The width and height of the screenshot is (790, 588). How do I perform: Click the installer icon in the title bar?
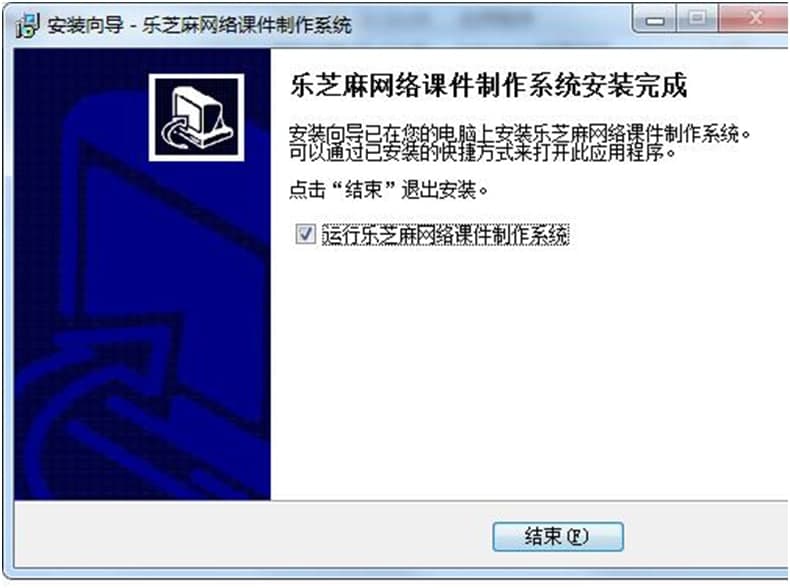(27, 25)
